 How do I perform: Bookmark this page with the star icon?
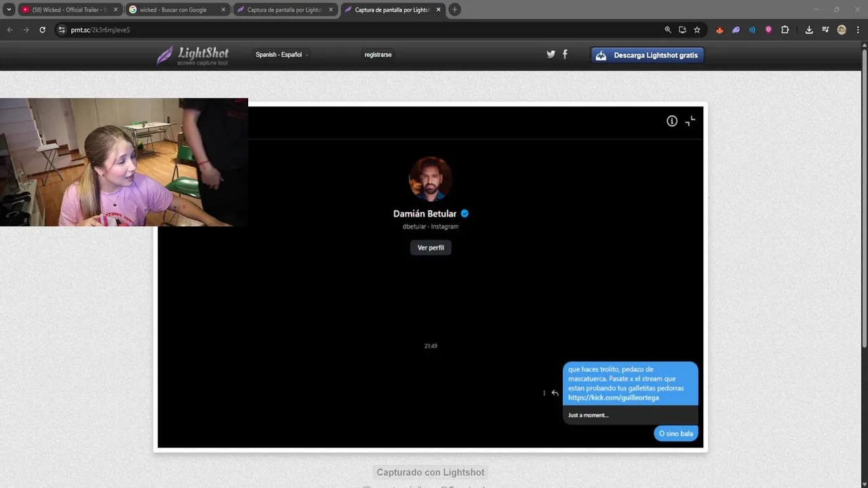click(697, 30)
